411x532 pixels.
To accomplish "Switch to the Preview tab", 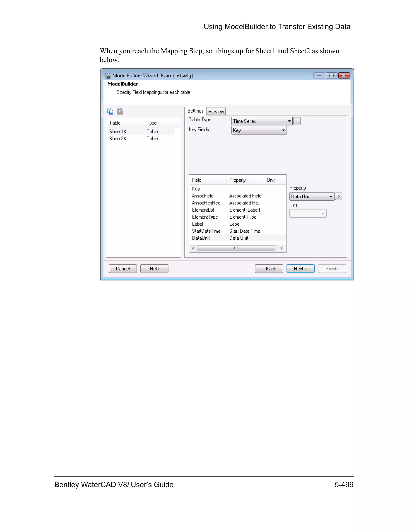I will [216, 112].
